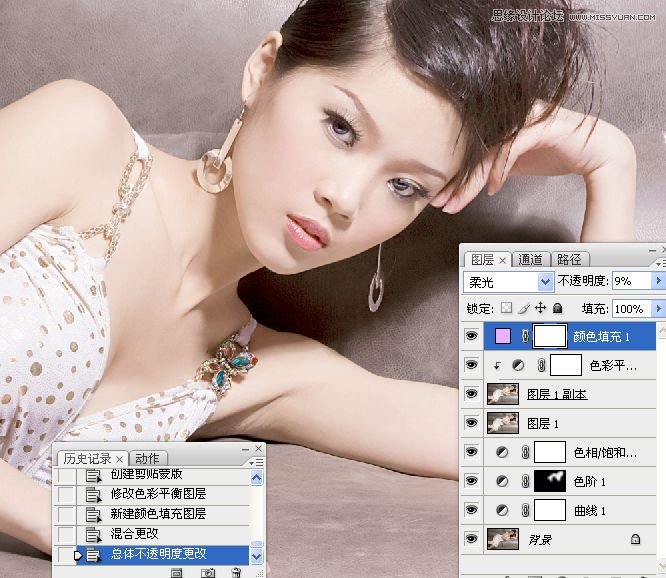
Task: Toggle visibility of 图层 1 副本 layer
Action: (x=472, y=394)
